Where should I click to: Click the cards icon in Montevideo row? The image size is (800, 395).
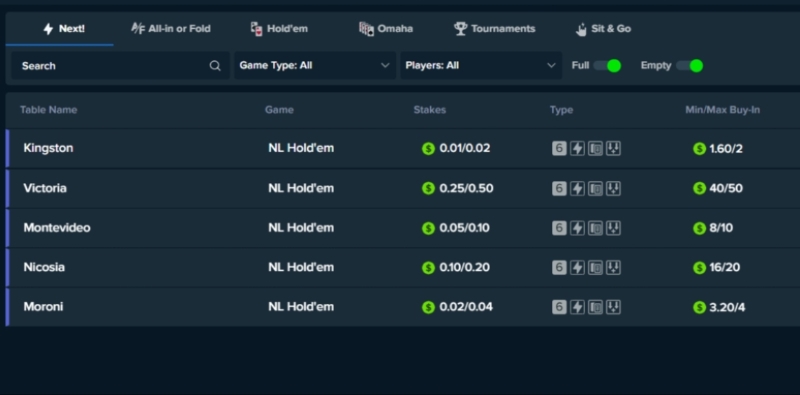click(595, 228)
